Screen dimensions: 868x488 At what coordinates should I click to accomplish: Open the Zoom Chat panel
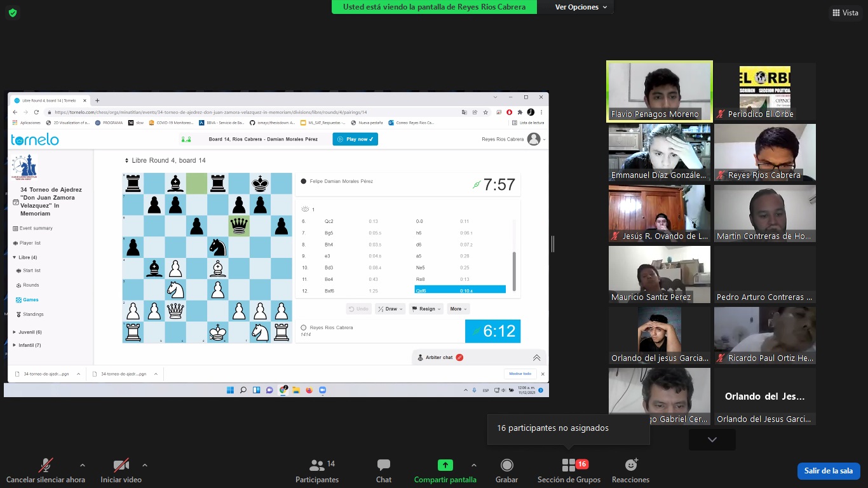pos(383,466)
